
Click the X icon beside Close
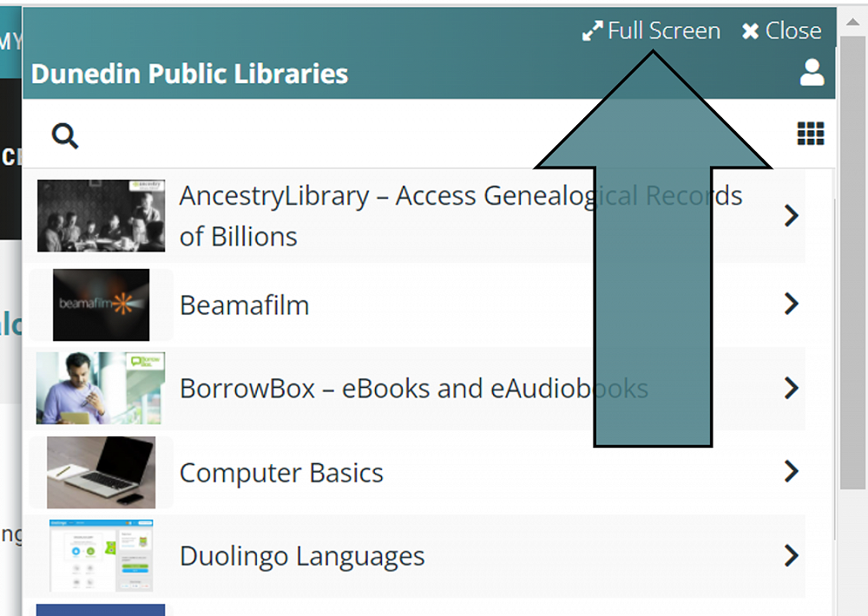click(x=750, y=31)
